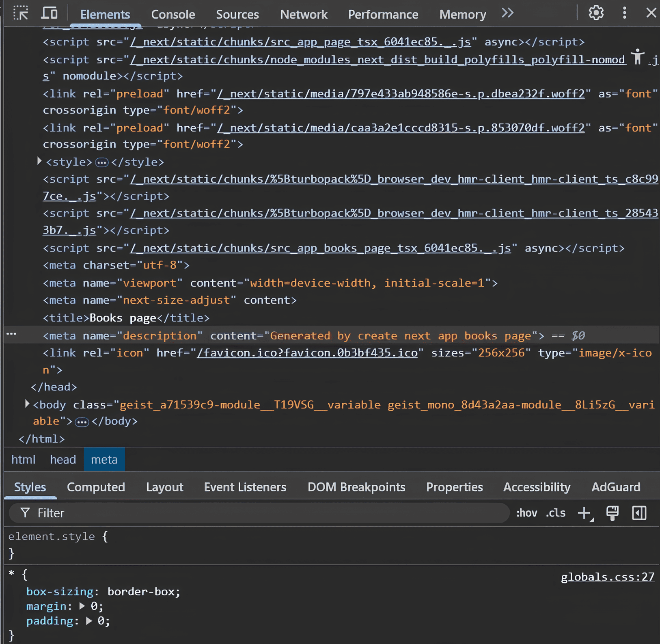Image resolution: width=660 pixels, height=644 pixels.
Task: Open DevTools settings gear
Action: (x=596, y=13)
